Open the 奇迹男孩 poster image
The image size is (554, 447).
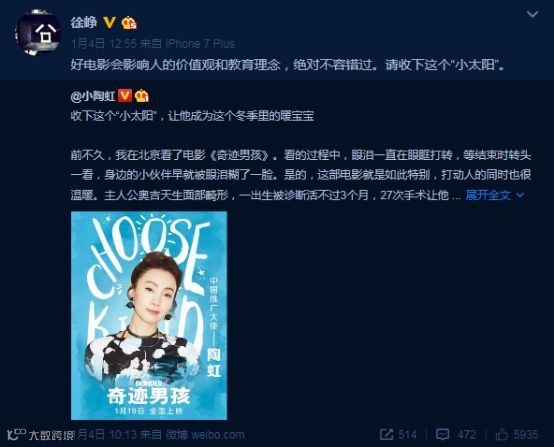149,316
